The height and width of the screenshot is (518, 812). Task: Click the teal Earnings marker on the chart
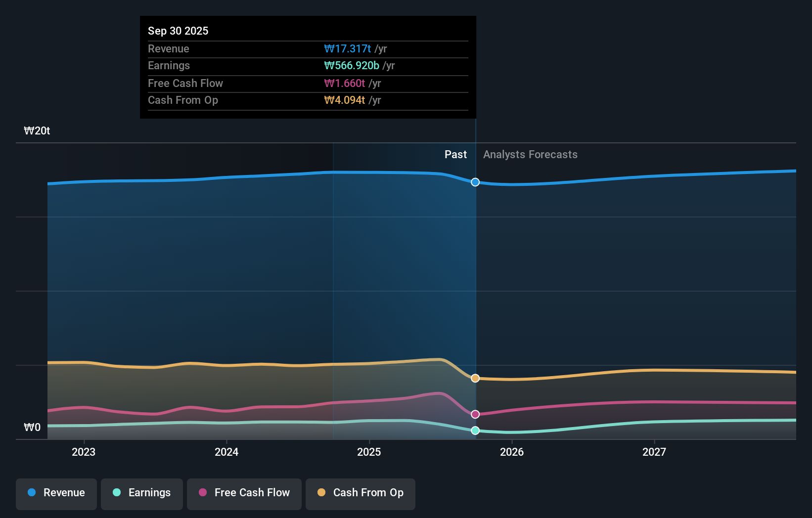pyautogui.click(x=475, y=431)
